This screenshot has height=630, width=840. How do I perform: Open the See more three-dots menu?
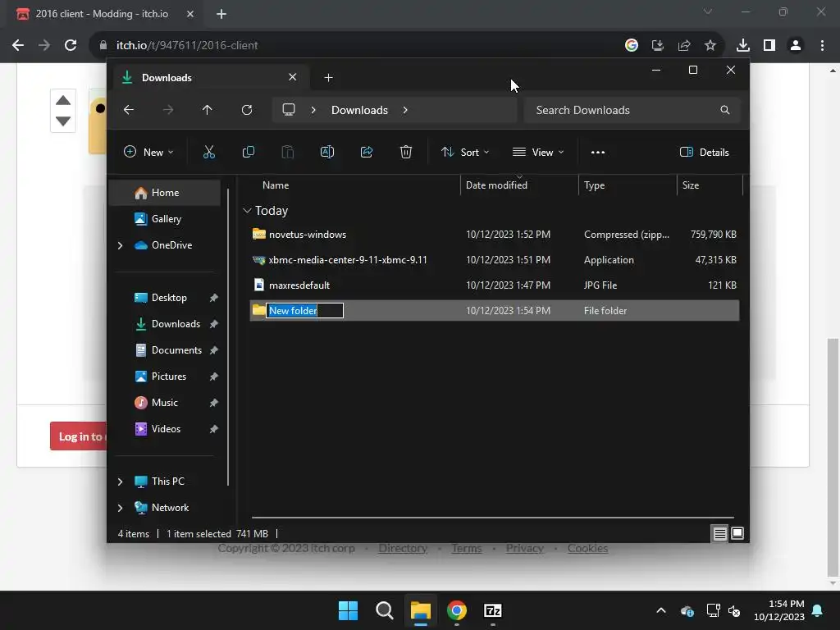[598, 152]
